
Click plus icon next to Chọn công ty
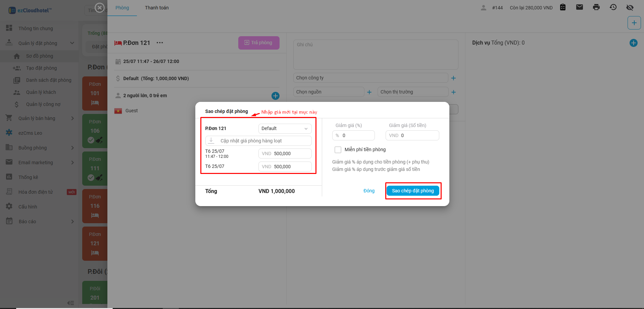pyautogui.click(x=453, y=78)
